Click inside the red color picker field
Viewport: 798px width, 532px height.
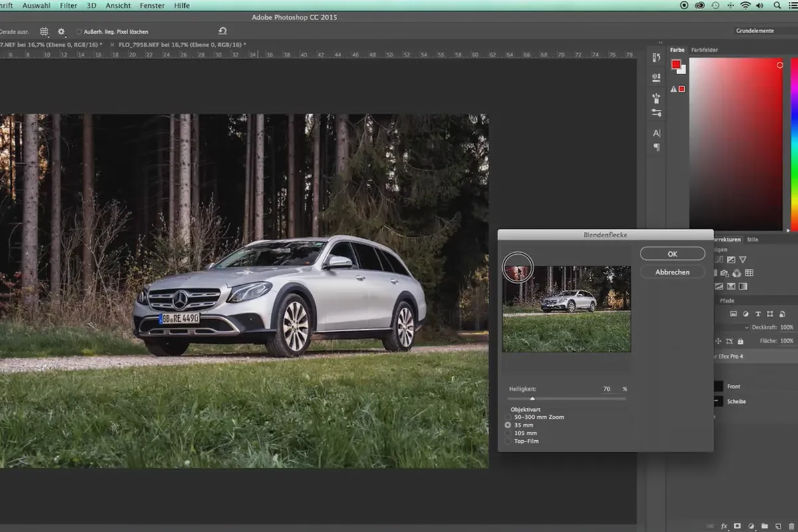(736, 144)
